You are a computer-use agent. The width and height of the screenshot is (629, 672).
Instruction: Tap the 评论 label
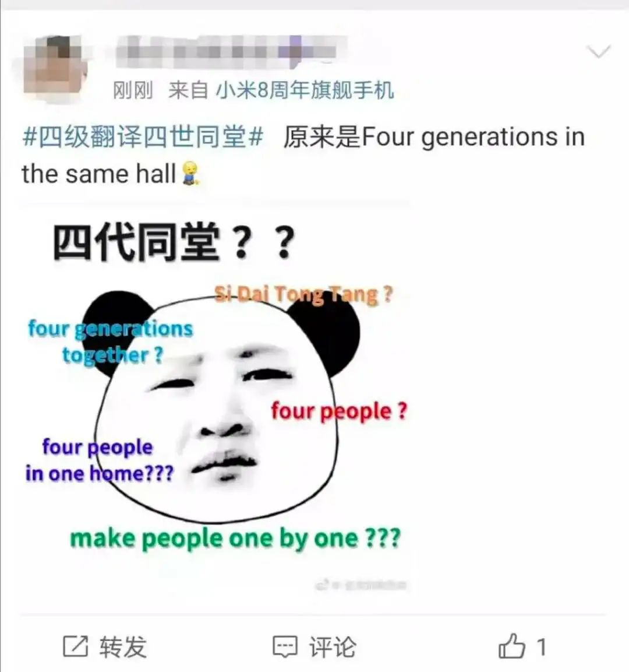click(x=333, y=647)
